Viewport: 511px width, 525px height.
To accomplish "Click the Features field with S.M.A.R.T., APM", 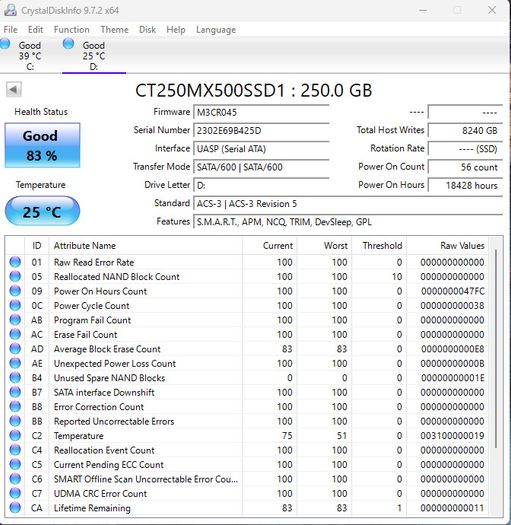I will point(348,222).
